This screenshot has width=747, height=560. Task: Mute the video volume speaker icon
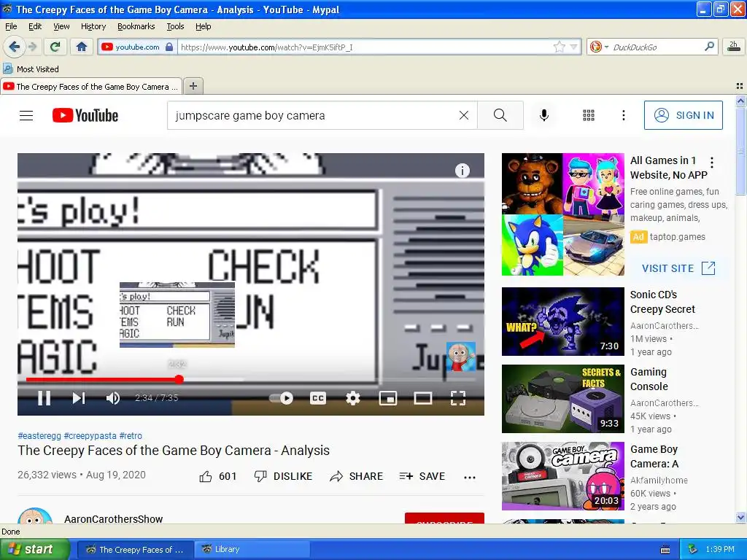click(113, 397)
